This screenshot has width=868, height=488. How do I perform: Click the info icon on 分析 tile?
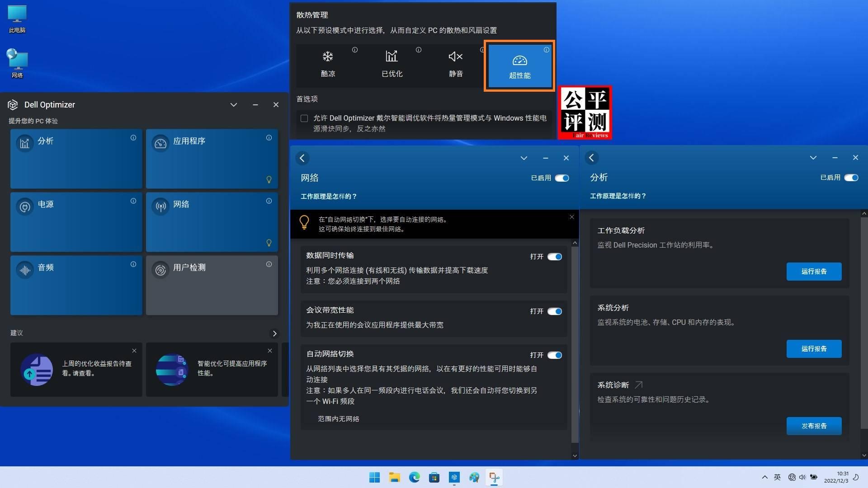point(133,138)
